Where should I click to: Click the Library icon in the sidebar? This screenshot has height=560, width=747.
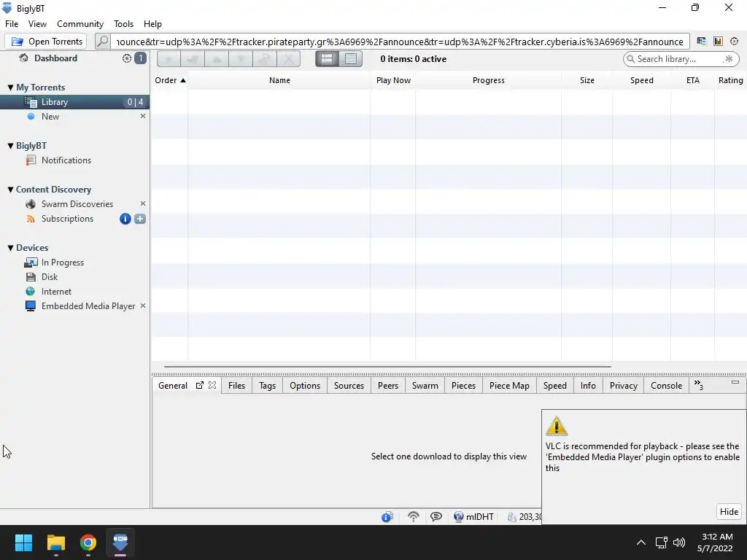point(31,102)
